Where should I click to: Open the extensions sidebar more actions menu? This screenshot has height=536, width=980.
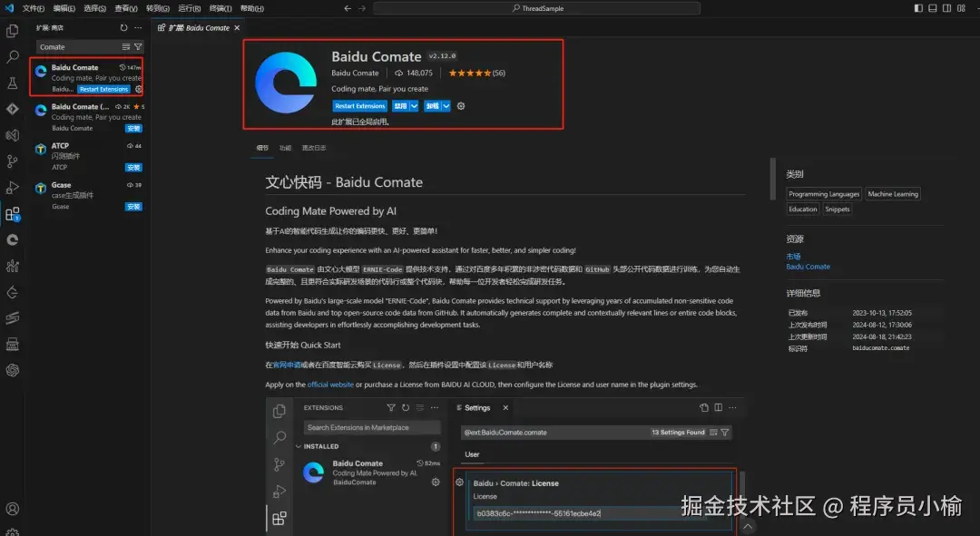pos(138,27)
